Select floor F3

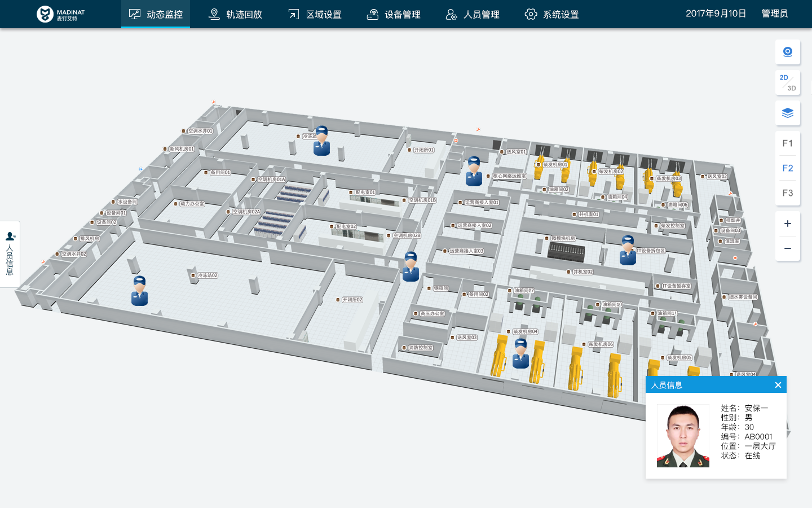click(x=788, y=193)
